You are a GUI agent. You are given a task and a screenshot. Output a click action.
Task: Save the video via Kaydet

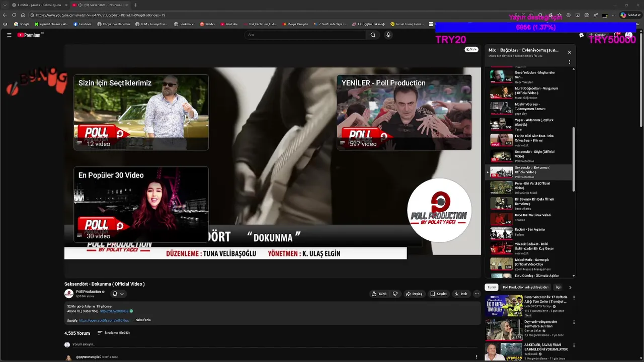point(438,294)
